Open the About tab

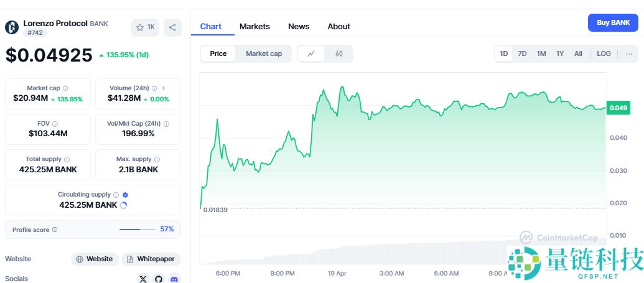tap(339, 27)
